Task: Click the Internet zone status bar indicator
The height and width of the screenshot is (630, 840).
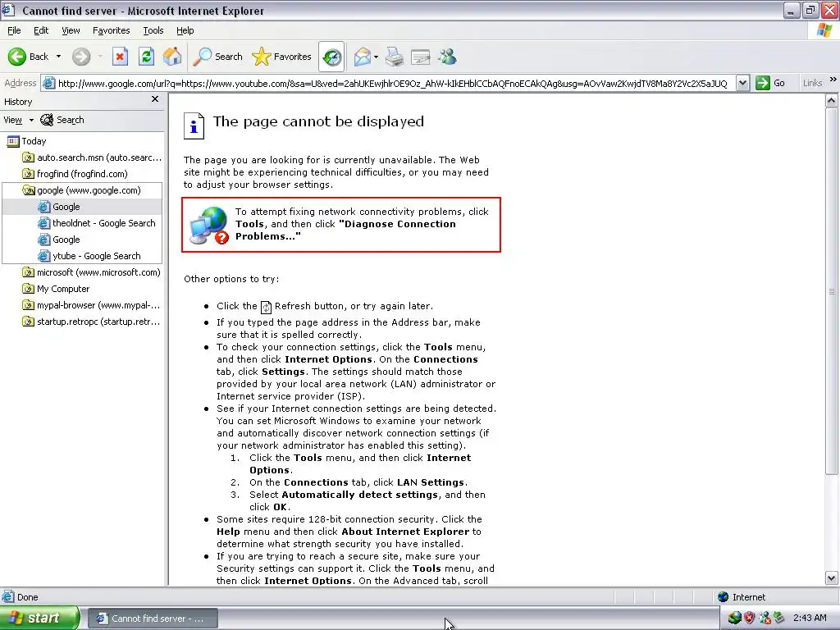Action: pos(742,597)
